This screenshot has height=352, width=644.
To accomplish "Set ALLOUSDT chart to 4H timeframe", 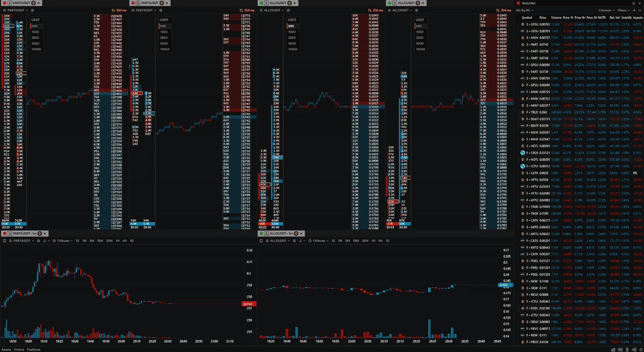I will coord(381,241).
